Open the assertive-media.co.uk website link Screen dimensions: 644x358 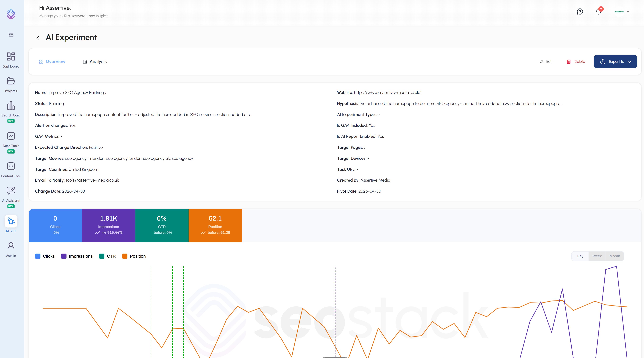point(387,93)
